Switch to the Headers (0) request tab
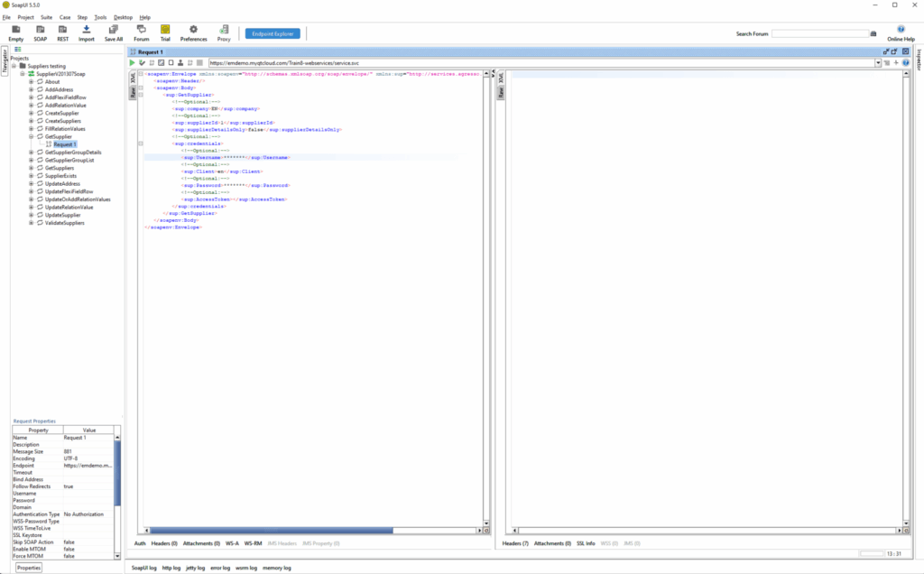Image resolution: width=924 pixels, height=574 pixels. click(x=164, y=543)
